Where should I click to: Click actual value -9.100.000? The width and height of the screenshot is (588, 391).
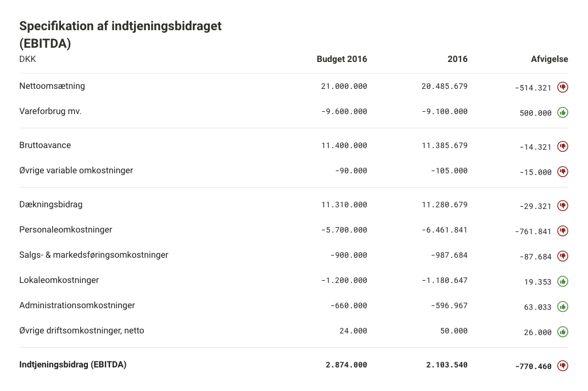pos(444,112)
